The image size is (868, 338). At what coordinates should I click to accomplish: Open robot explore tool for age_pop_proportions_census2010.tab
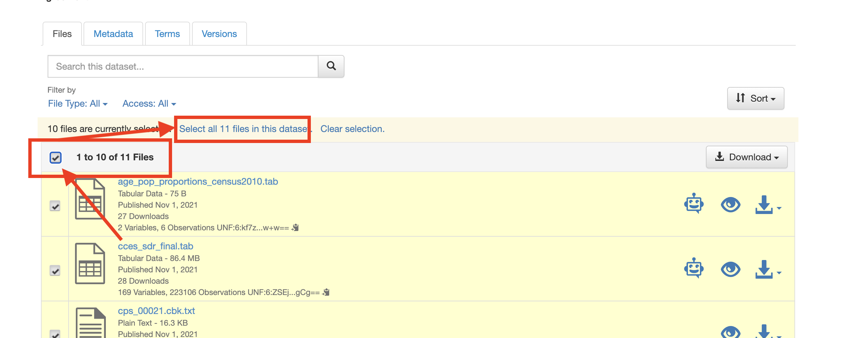[x=694, y=204]
